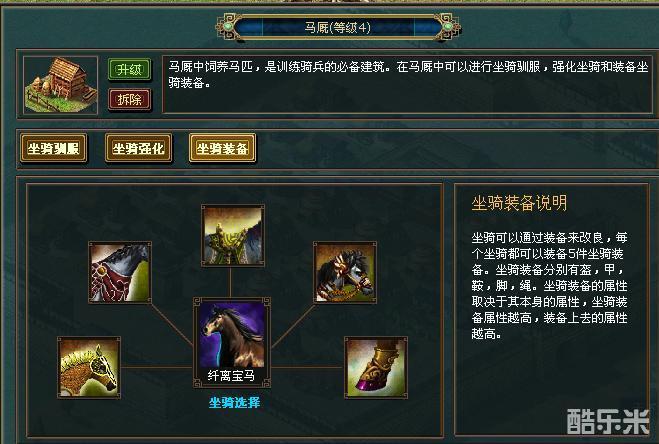Click the stable building thumbnail
659x444 pixels.
point(61,85)
